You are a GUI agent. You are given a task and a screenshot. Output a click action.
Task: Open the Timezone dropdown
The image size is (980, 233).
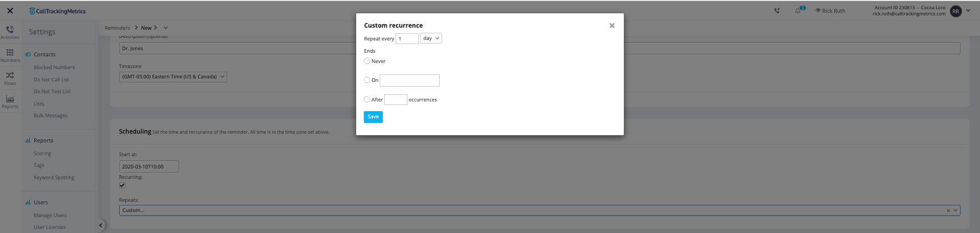[173, 77]
